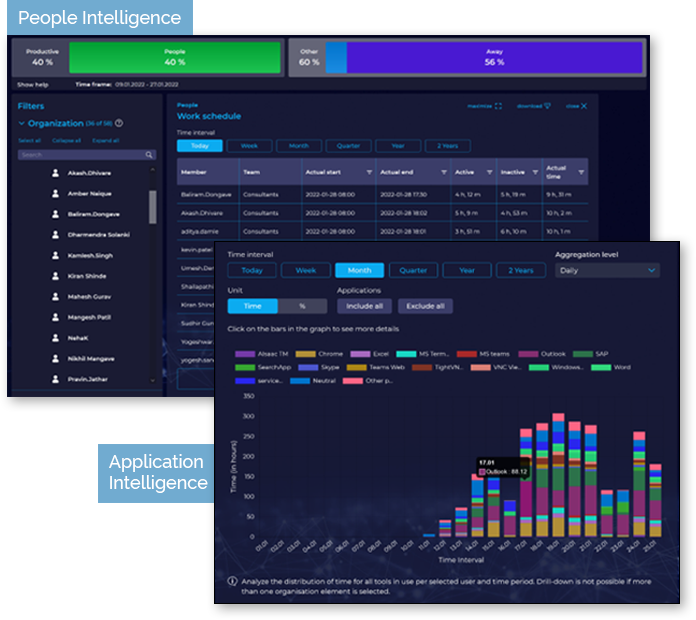Switch the Unit to percent

(301, 306)
